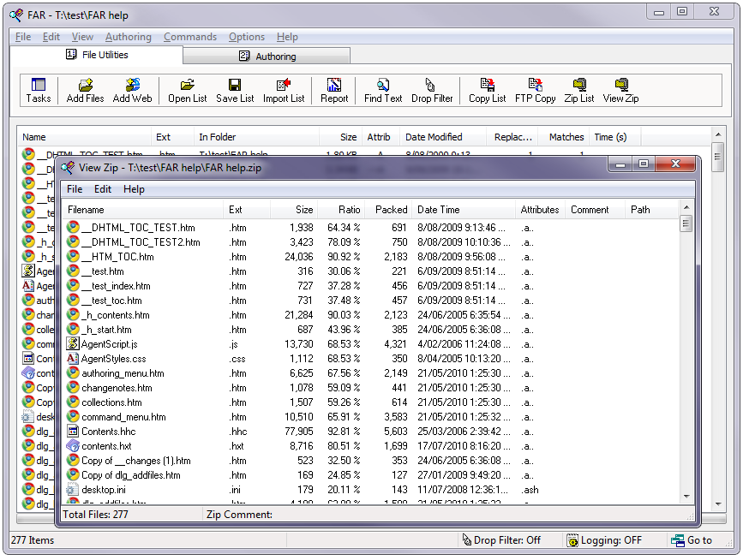Open the Commands menu
Image resolution: width=743 pixels, height=560 pixels.
point(189,37)
